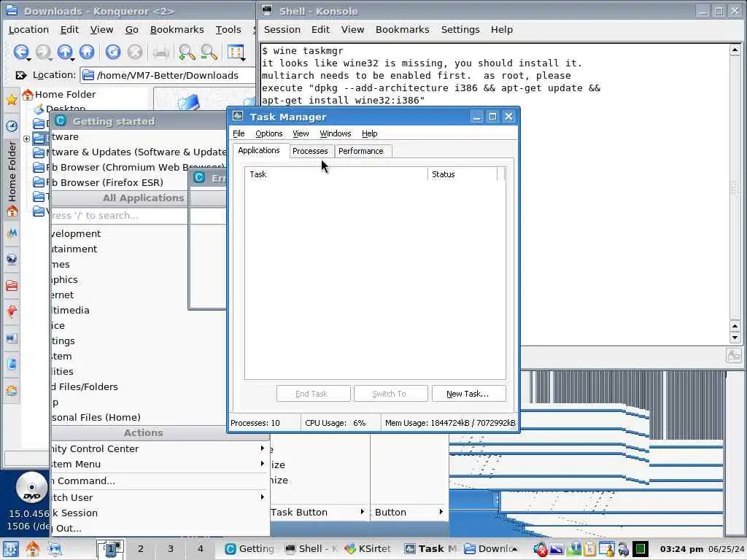This screenshot has height=560, width=747.
Task: Clear the Konqueror location bar
Action: coord(20,75)
